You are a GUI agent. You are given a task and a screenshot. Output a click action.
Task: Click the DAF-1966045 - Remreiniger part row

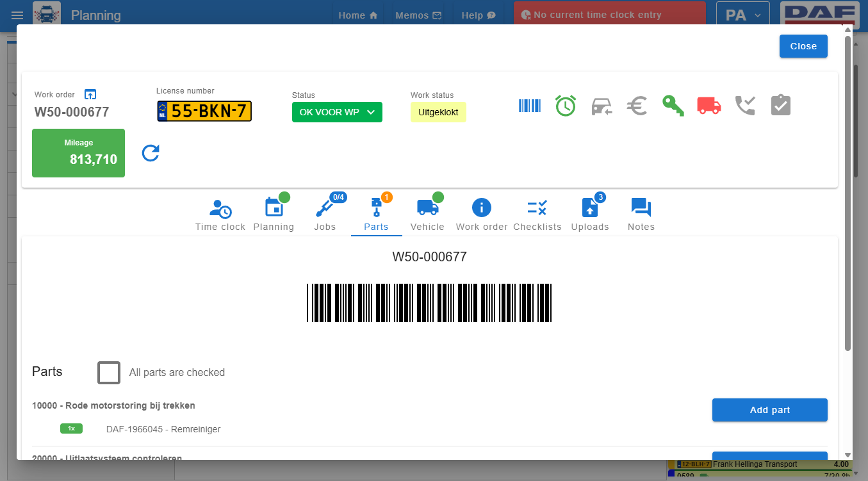(163, 429)
